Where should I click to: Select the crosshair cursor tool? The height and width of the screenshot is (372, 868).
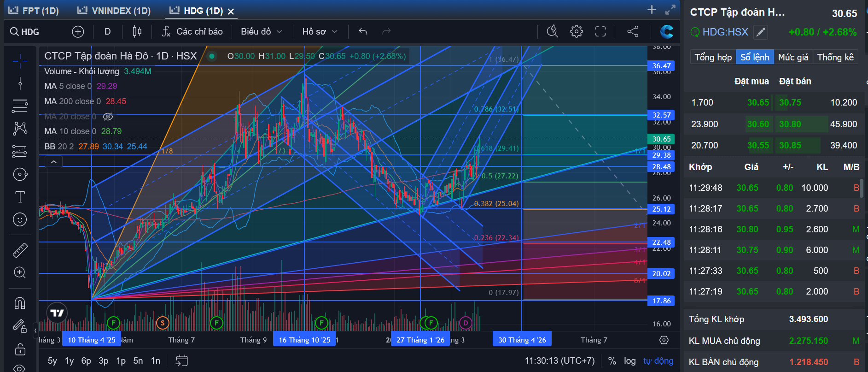tap(20, 60)
